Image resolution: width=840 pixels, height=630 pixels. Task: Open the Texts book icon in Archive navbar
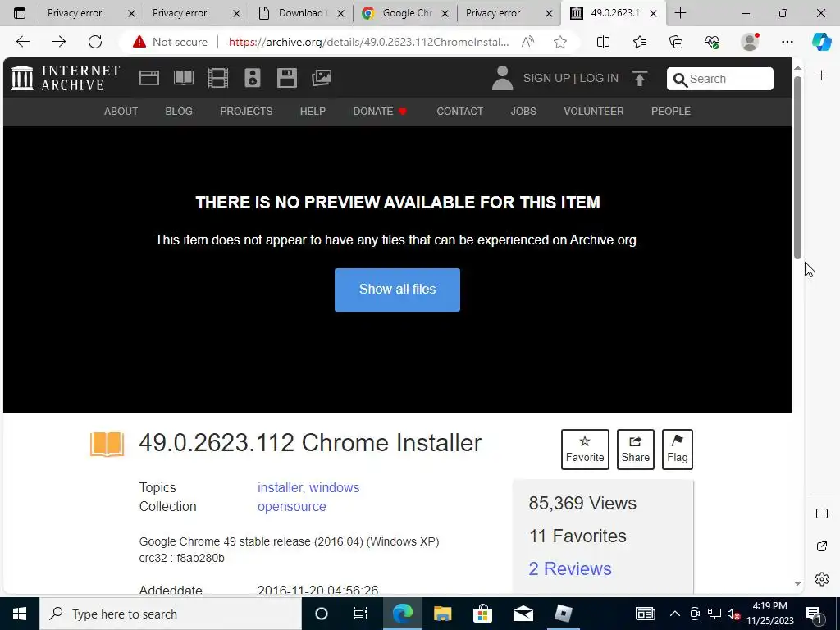[x=184, y=78]
